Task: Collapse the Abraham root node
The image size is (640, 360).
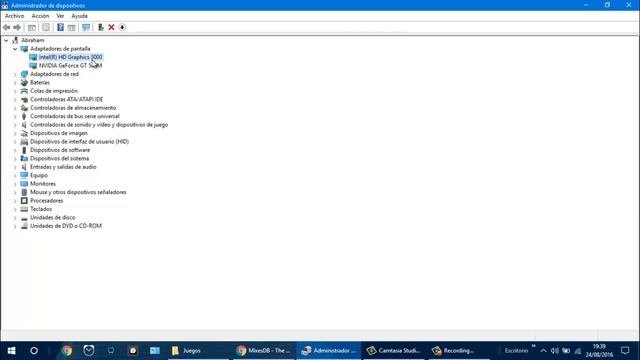Action: click(x=6, y=40)
